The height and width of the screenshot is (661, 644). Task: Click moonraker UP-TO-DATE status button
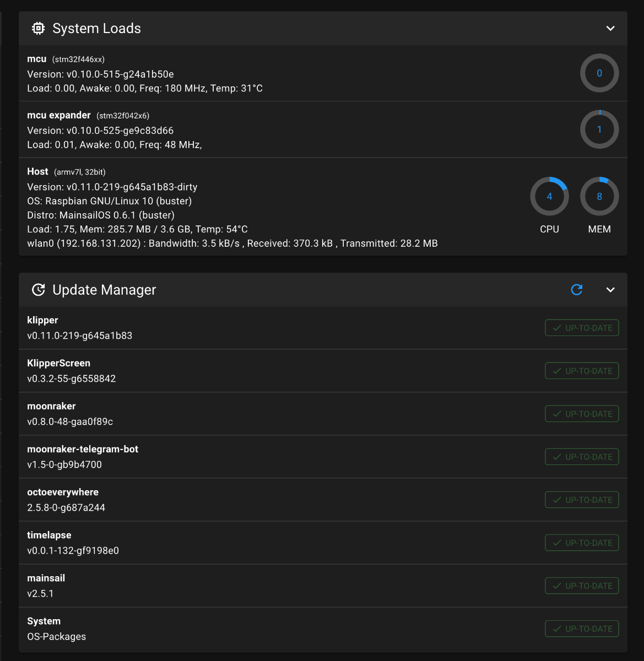582,414
